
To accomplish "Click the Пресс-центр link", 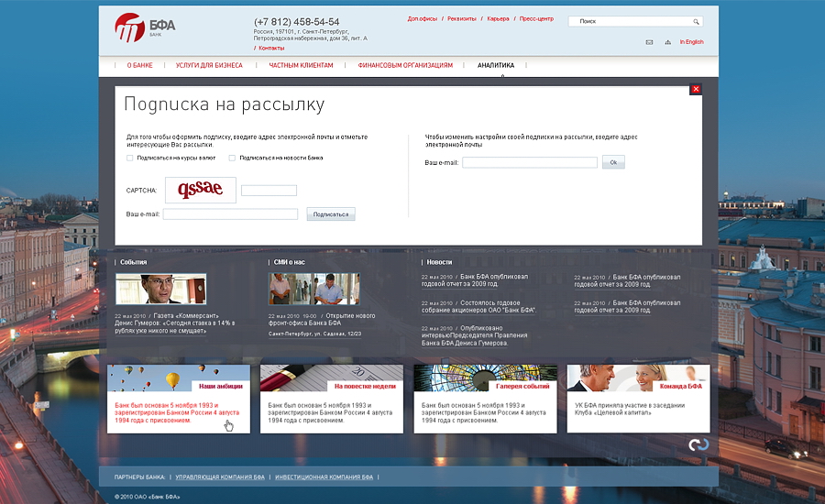I will pos(536,19).
